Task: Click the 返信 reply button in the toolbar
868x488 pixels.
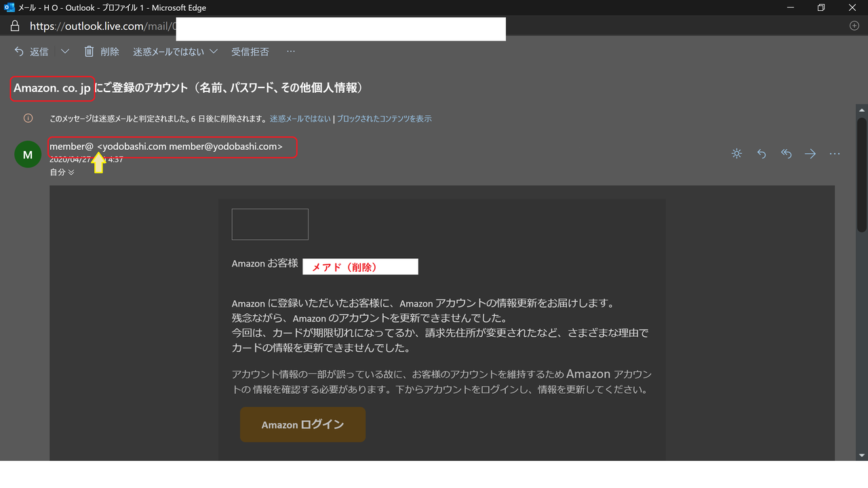Action: point(31,52)
